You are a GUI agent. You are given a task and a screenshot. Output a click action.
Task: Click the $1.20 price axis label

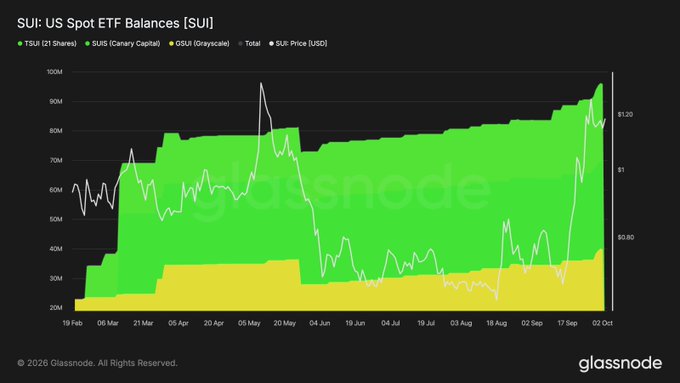pyautogui.click(x=625, y=115)
